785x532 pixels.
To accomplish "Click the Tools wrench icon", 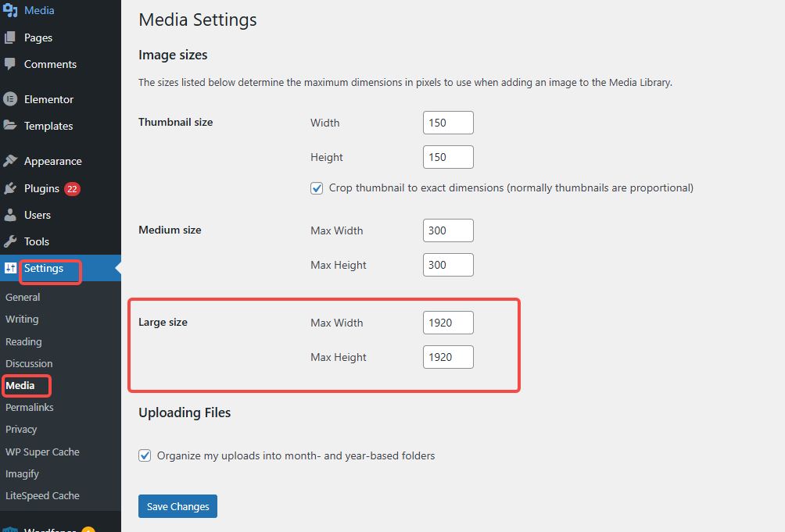I will [10, 241].
